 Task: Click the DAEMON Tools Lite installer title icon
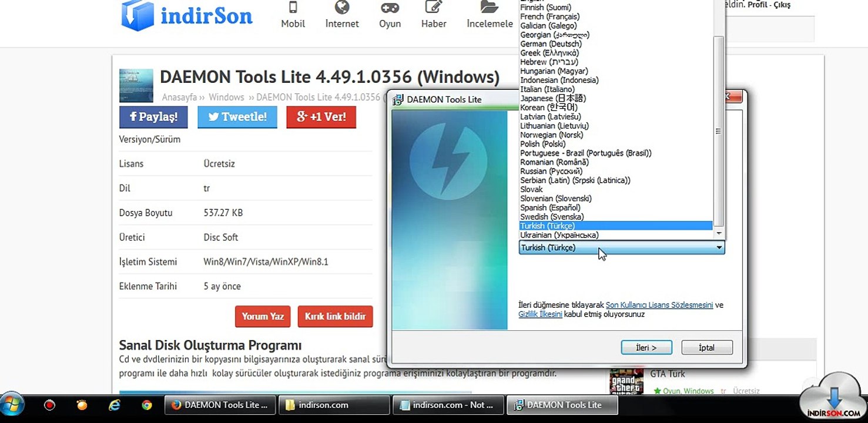pyautogui.click(x=398, y=99)
